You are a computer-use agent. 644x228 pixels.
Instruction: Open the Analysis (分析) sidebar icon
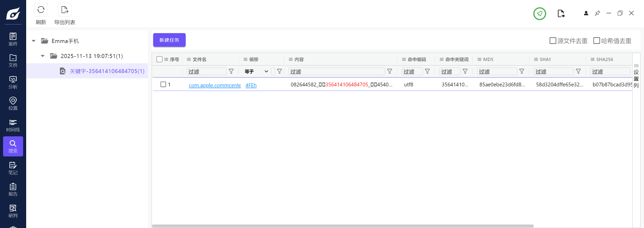(x=13, y=82)
